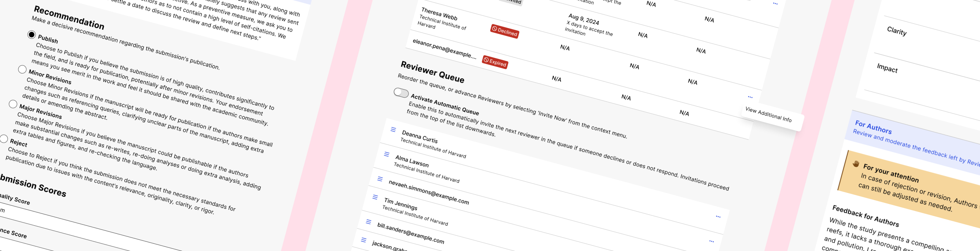Viewport: 980px width, 251px height.
Task: Click the Minor Revisions option label
Action: click(x=50, y=77)
